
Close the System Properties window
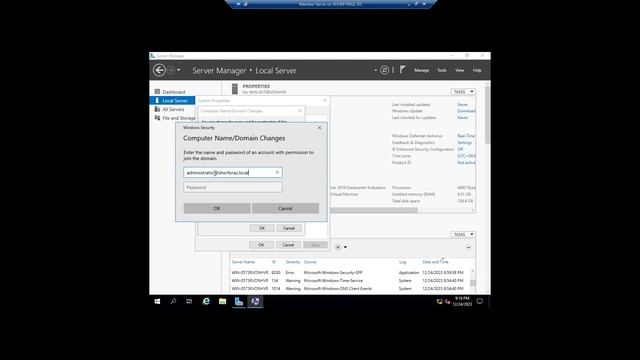325,100
